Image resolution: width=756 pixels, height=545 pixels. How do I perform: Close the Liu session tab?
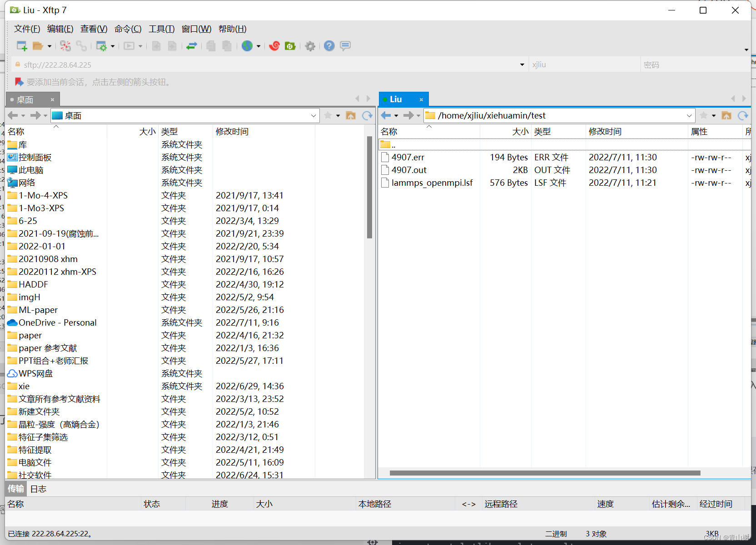coord(421,99)
